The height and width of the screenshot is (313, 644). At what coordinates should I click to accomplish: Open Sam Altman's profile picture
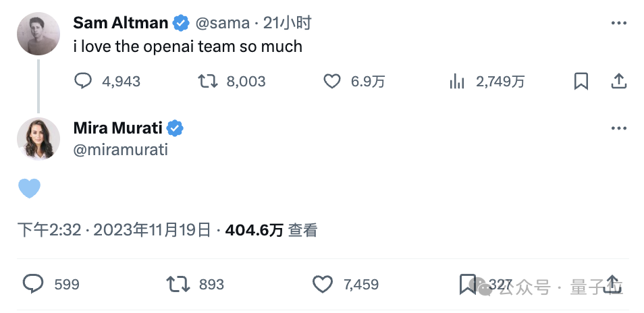(x=38, y=34)
